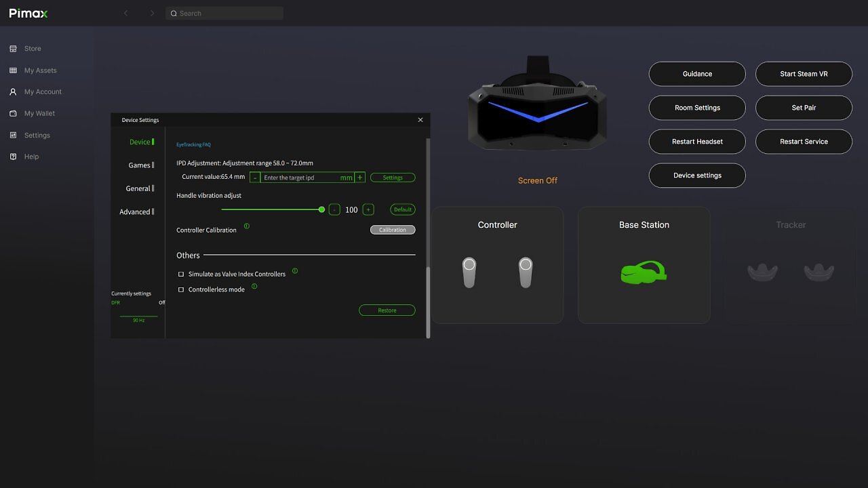868x488 pixels.
Task: Select the right controller icon
Action: tap(526, 272)
